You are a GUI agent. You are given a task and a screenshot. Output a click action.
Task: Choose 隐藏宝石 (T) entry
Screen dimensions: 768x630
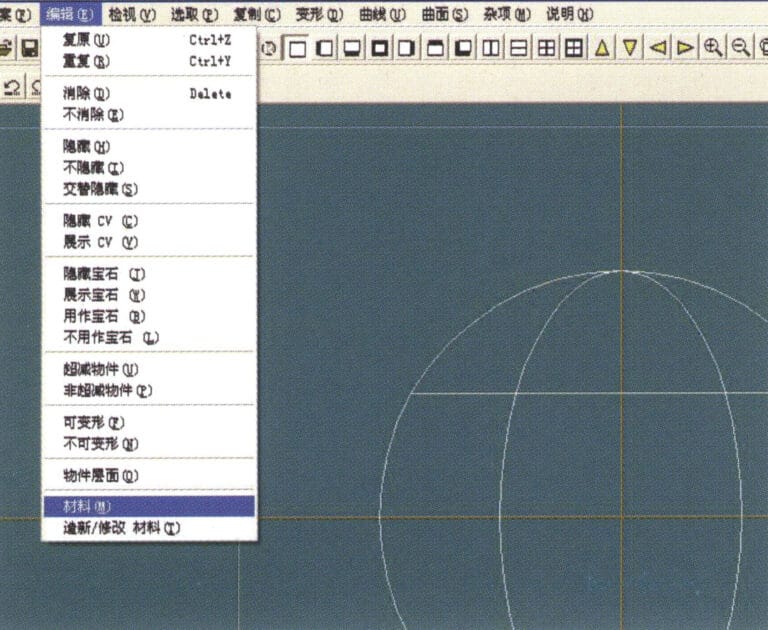coord(149,274)
